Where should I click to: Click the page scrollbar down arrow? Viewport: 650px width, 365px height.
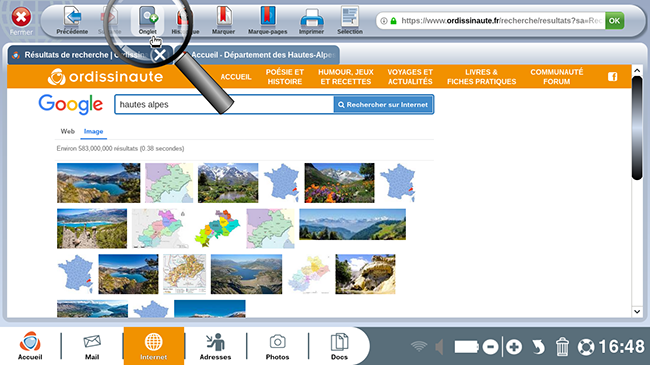click(637, 311)
